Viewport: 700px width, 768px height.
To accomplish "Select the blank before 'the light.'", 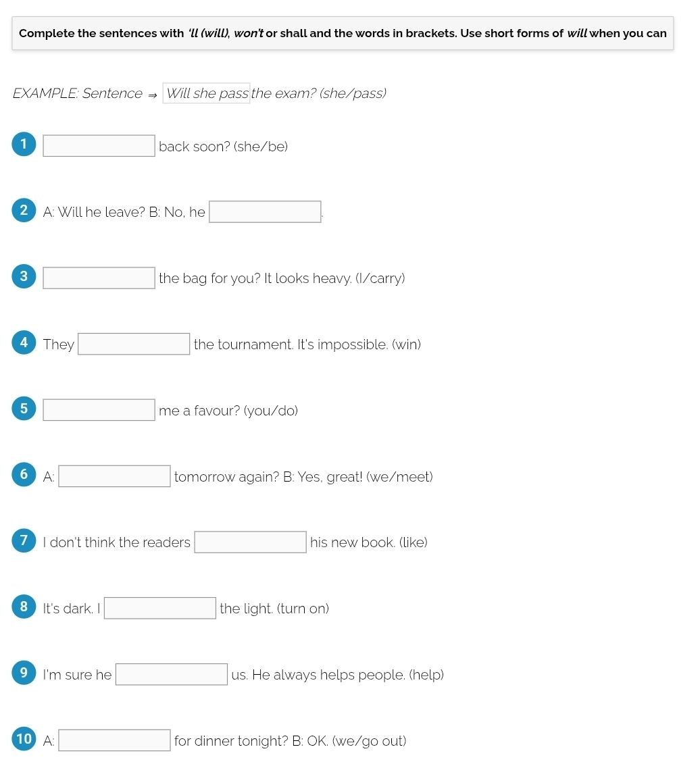I will [x=159, y=609].
